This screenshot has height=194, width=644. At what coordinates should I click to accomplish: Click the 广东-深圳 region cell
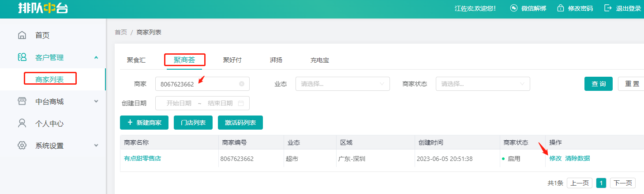click(x=352, y=159)
